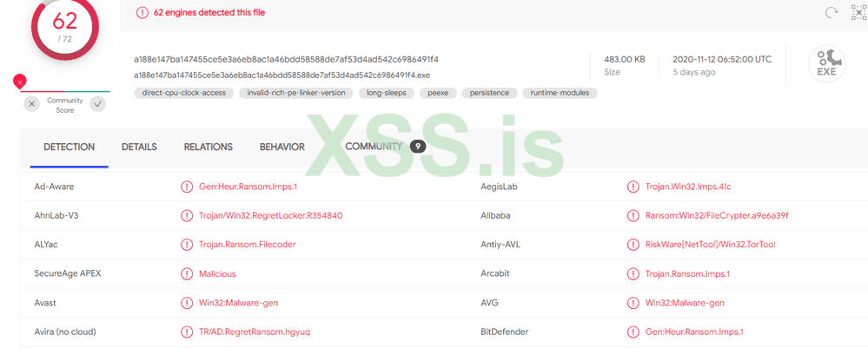Open the COMMUNITY tab

[374, 147]
